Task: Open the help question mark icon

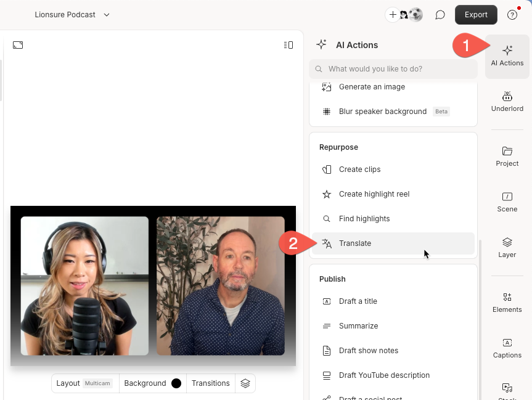Action: [x=512, y=15]
